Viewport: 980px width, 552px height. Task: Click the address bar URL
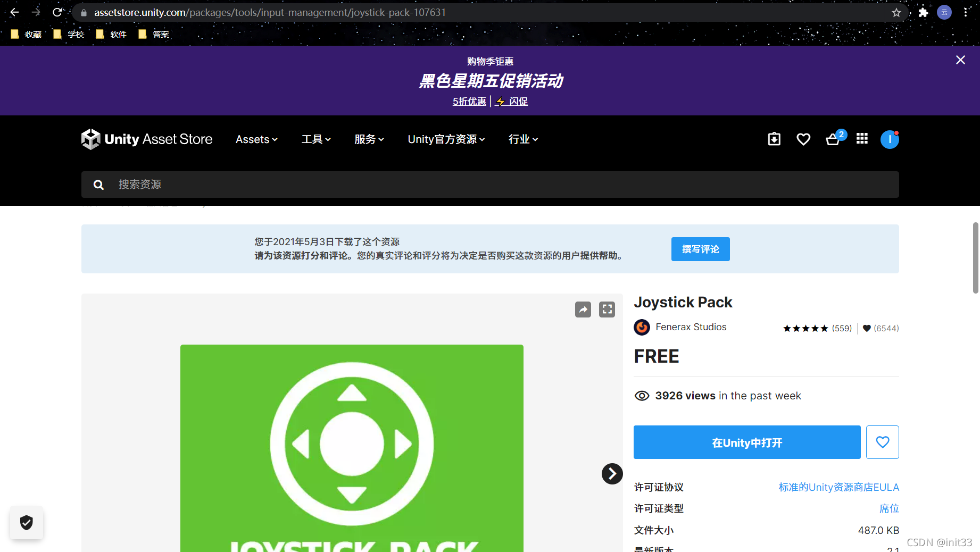pos(270,12)
